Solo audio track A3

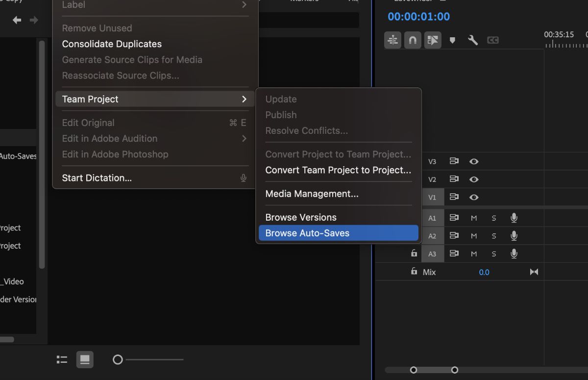tap(493, 253)
